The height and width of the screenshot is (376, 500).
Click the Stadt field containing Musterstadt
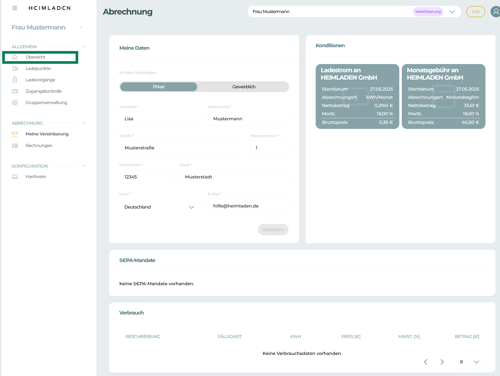point(234,177)
